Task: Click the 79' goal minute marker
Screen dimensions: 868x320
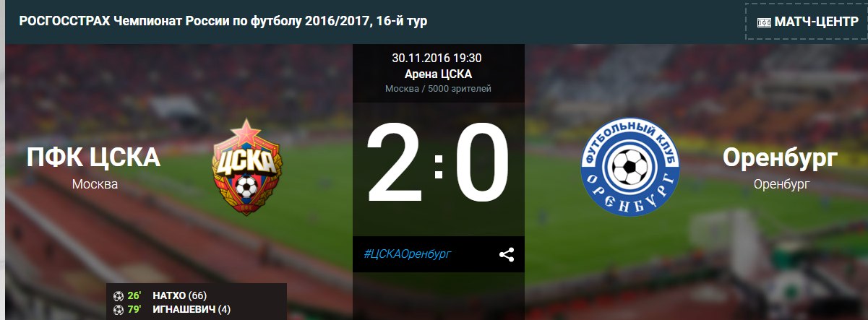Action: [134, 310]
